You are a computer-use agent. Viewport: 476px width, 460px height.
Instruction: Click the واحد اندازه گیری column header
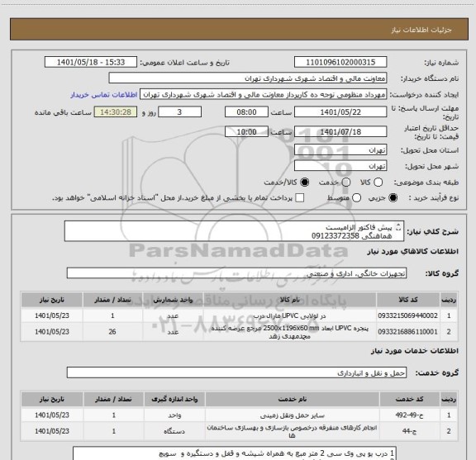tap(174, 400)
